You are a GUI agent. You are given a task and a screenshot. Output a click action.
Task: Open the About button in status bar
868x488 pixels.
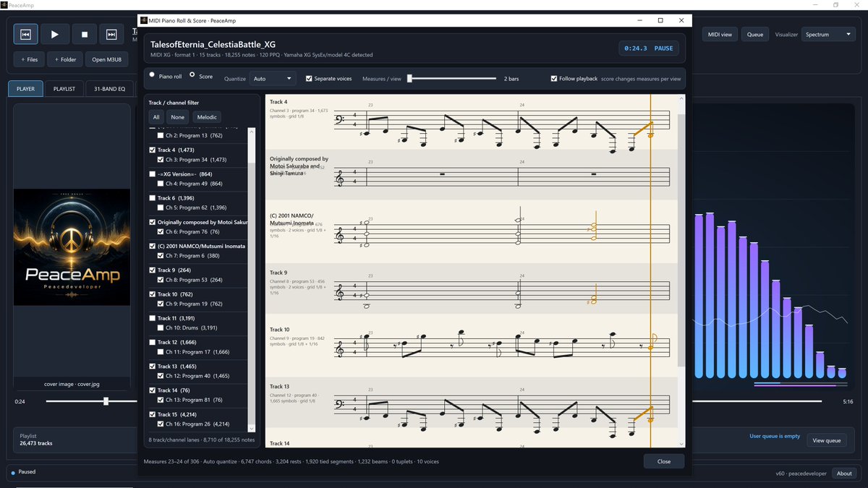point(844,474)
